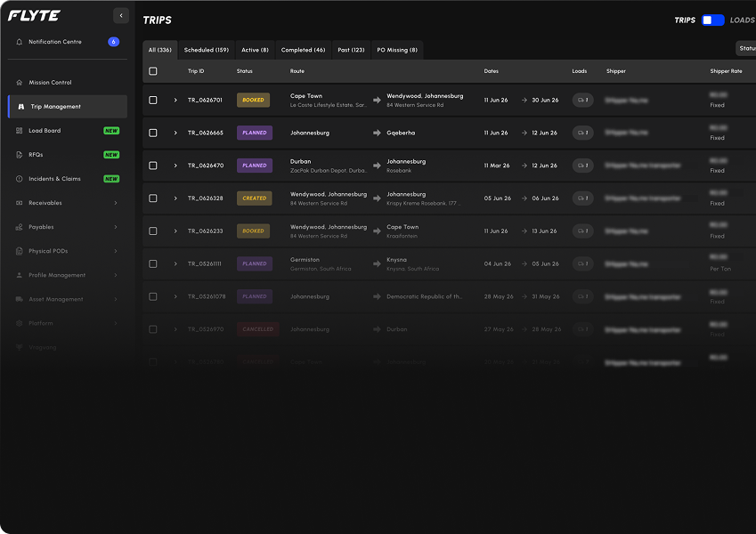Check the select-all checkbox in table header

[x=153, y=71]
